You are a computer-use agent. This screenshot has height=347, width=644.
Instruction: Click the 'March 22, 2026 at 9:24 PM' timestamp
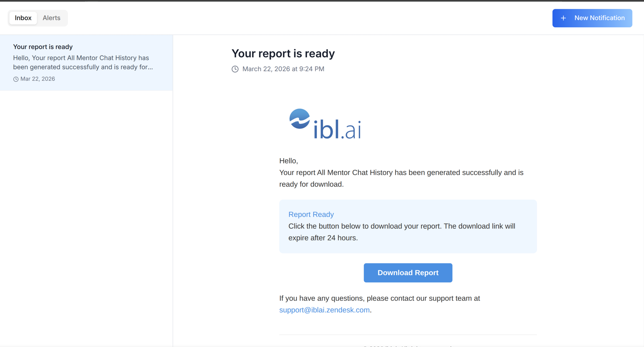pyautogui.click(x=283, y=69)
